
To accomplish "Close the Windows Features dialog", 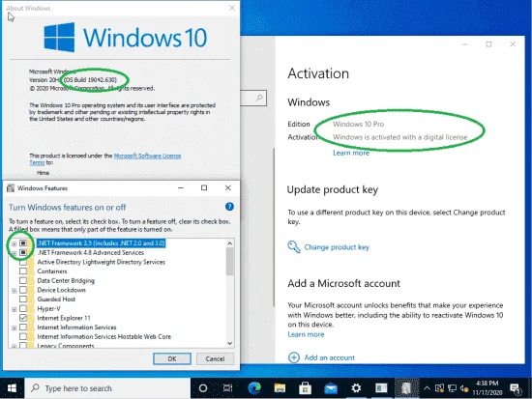I will [228, 187].
